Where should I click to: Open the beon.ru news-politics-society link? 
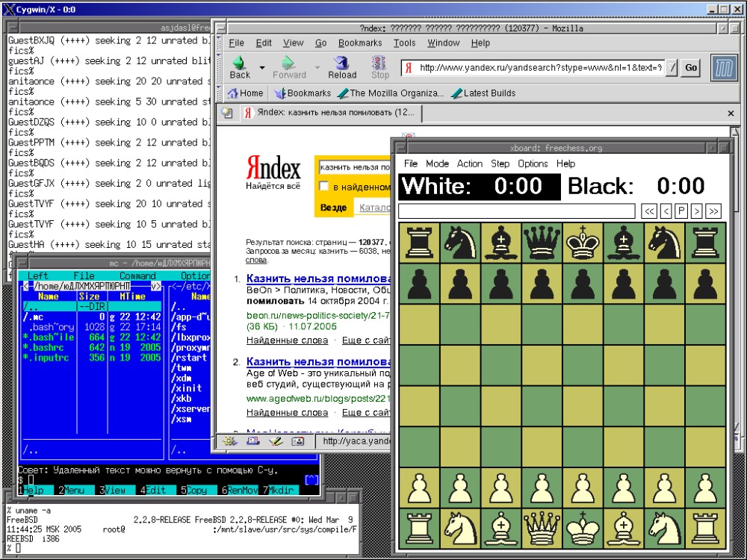319,315
